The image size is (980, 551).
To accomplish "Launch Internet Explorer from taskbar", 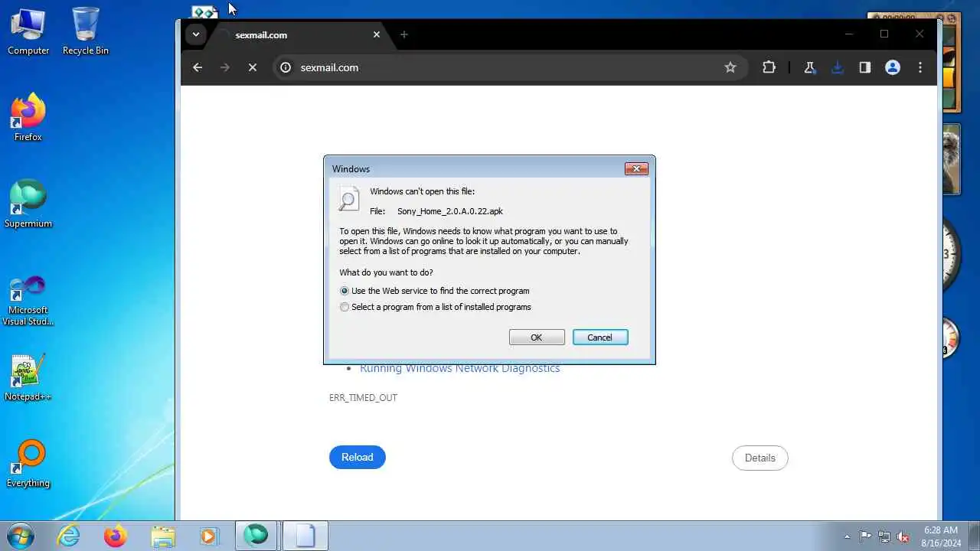I will point(69,536).
